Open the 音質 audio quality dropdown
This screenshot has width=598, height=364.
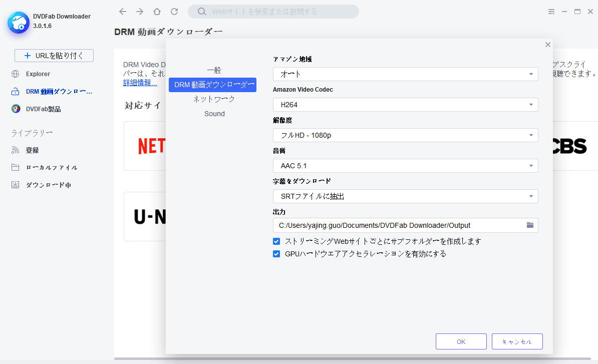click(x=405, y=166)
